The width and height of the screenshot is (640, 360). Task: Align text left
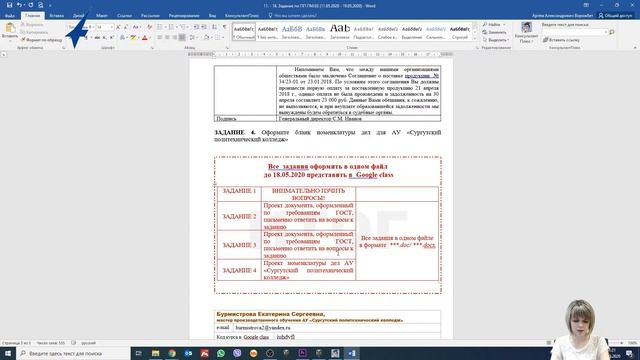coord(160,38)
